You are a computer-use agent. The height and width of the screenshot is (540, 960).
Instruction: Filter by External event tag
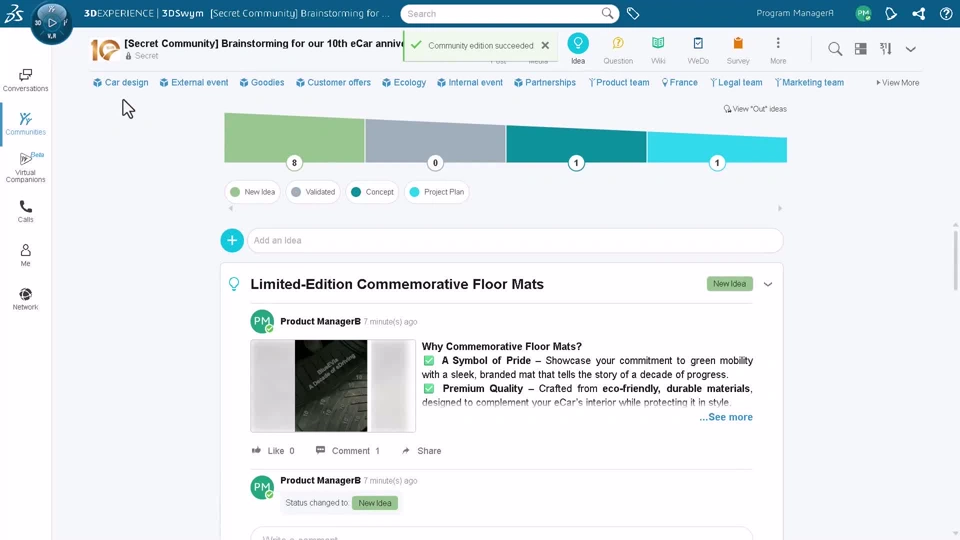tap(193, 83)
